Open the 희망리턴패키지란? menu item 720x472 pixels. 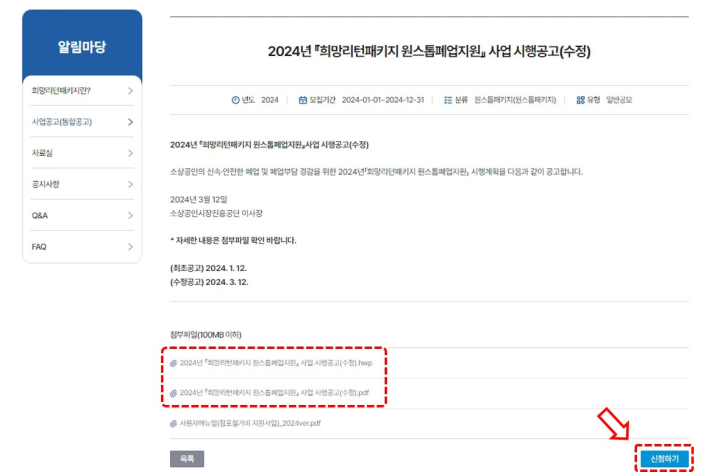pos(82,91)
